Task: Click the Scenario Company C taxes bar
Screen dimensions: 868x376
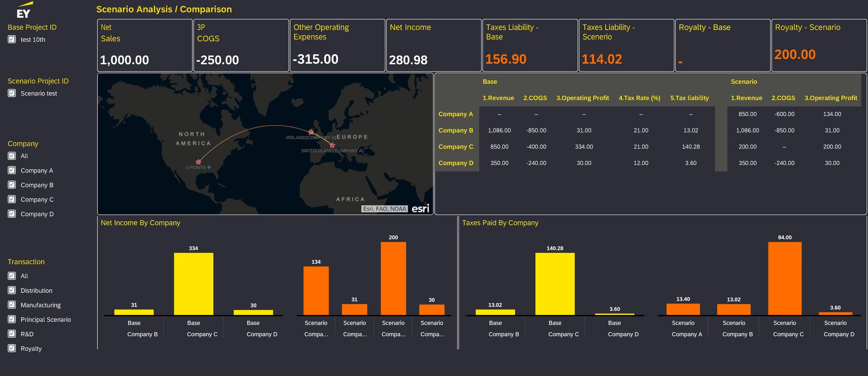Action: click(785, 278)
